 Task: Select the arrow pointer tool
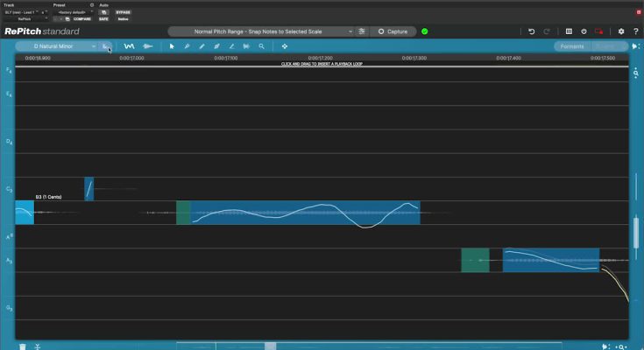(172, 45)
